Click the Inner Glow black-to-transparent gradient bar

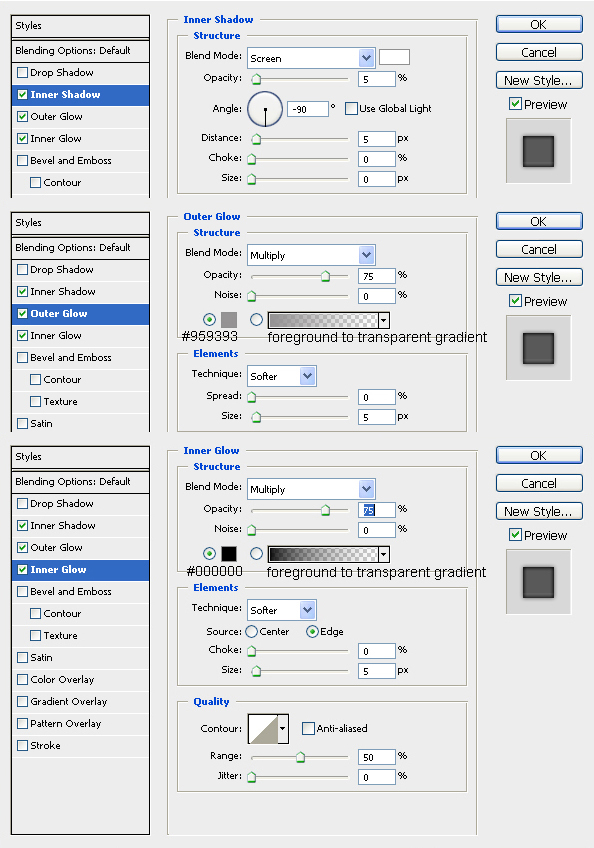coord(323,554)
